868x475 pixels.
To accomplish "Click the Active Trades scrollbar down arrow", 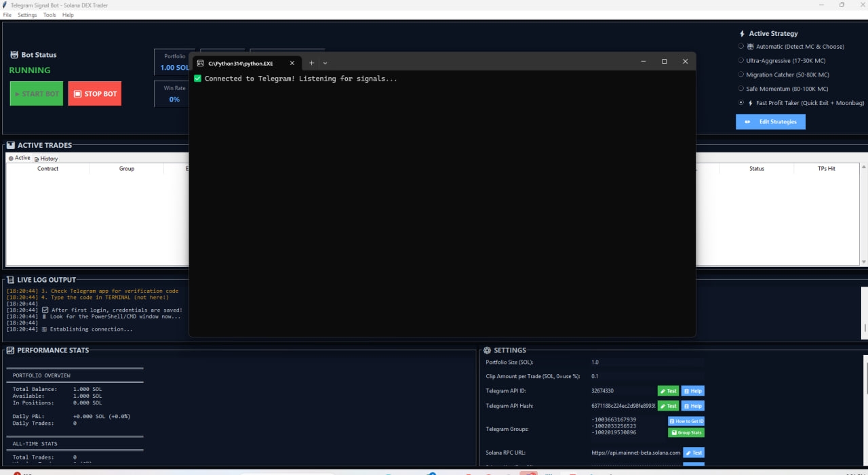I will pos(863,262).
